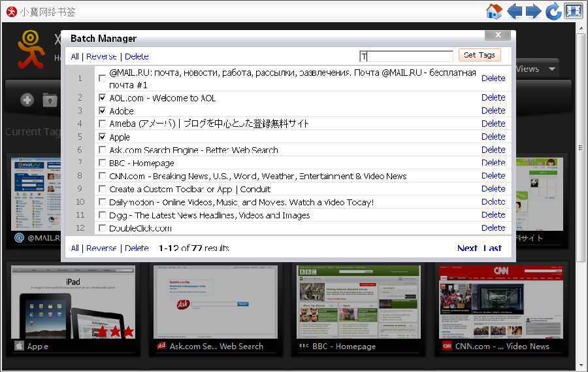Image resolution: width=588 pixels, height=372 pixels.
Task: Delete the Apple bookmark row
Action: point(493,137)
